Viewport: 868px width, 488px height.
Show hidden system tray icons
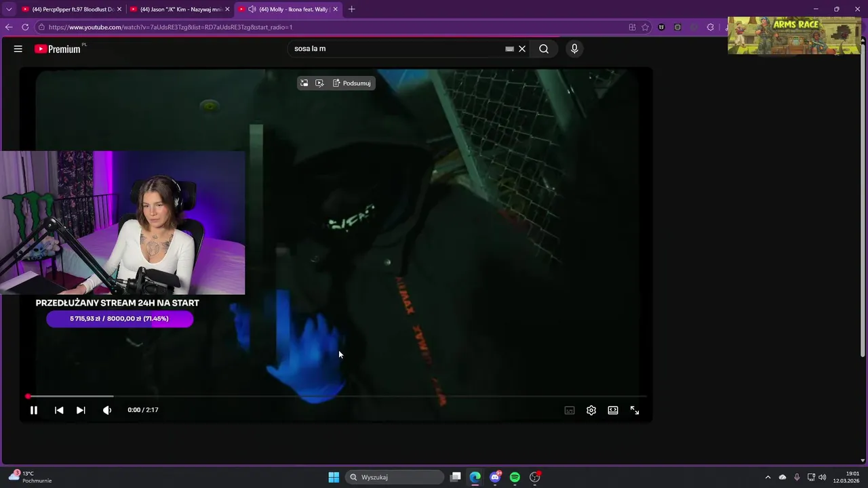click(768, 477)
